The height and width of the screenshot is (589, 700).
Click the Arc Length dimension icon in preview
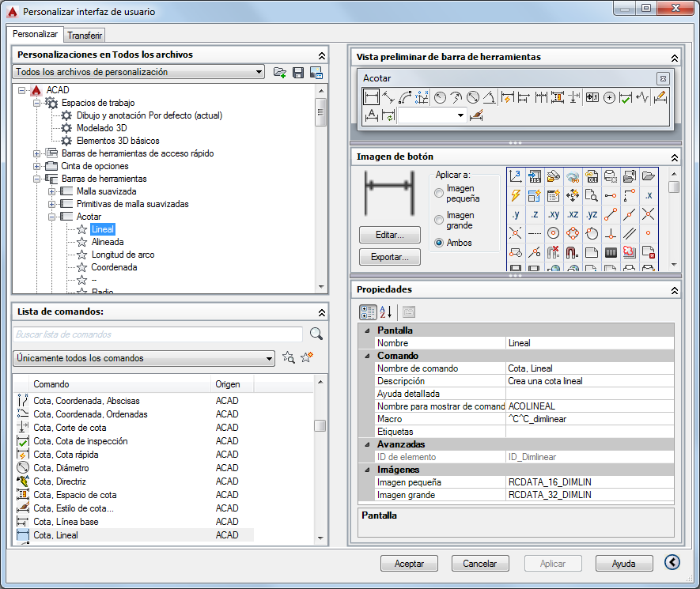coord(405,96)
